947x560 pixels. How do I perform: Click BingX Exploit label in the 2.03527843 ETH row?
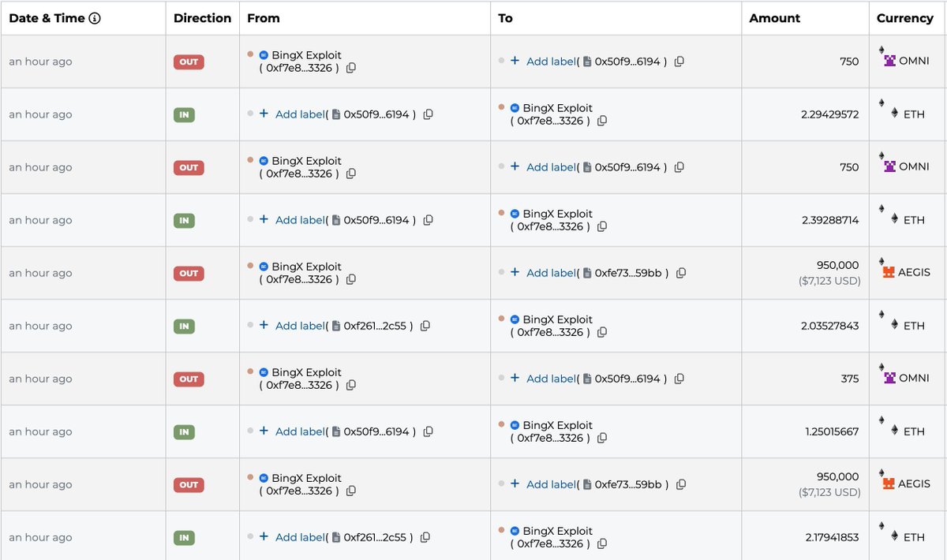[x=557, y=319]
